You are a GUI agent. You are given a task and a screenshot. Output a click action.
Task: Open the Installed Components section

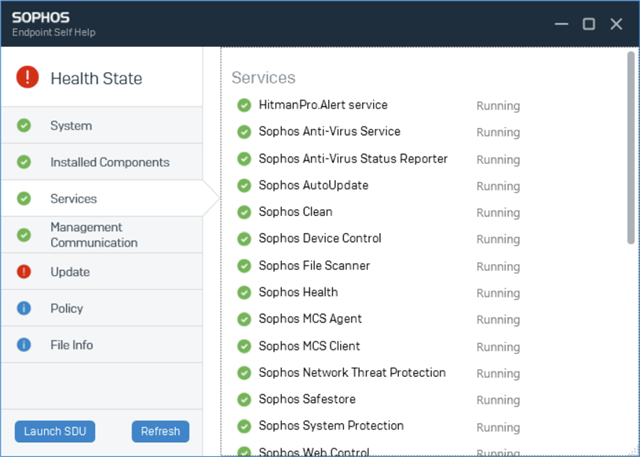102,162
